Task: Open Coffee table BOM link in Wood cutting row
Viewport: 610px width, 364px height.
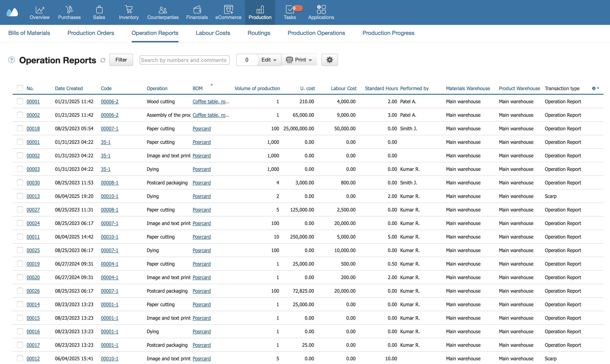Action: 211,101
